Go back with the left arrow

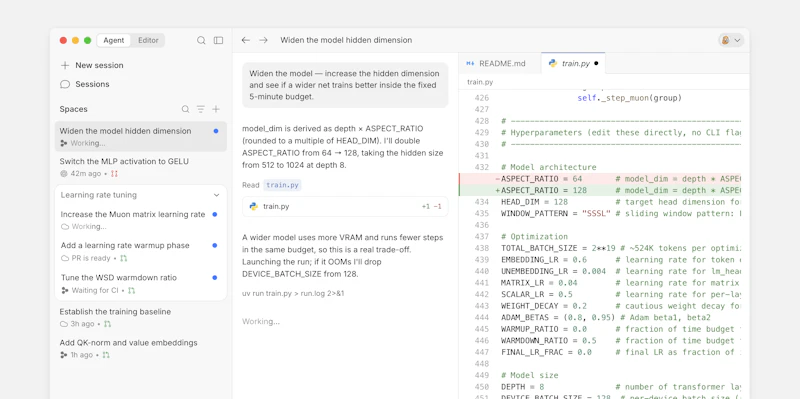click(x=246, y=40)
